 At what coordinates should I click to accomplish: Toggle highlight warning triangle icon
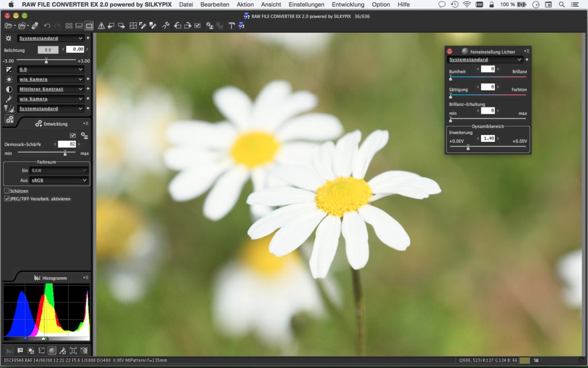(x=101, y=26)
